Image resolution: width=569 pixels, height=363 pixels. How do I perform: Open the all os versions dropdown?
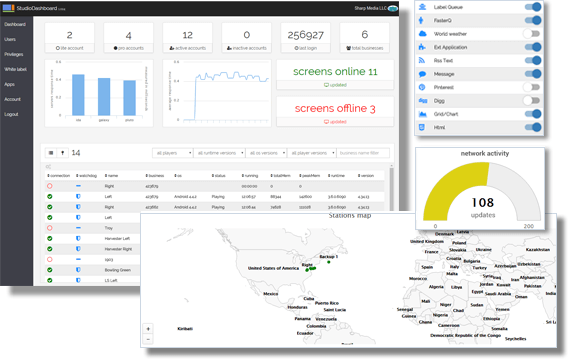tap(266, 153)
